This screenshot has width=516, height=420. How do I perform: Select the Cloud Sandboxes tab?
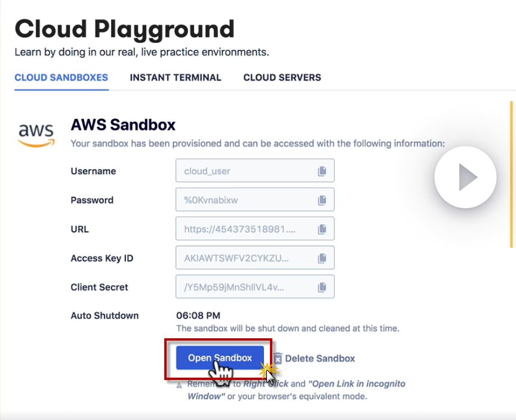click(61, 78)
